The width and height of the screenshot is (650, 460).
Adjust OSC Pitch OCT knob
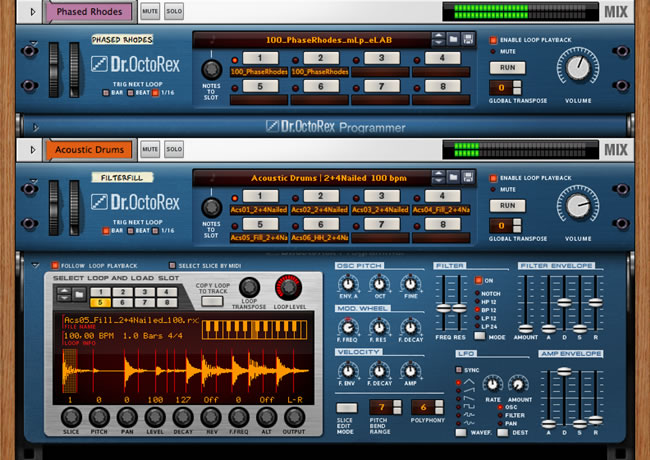379,284
